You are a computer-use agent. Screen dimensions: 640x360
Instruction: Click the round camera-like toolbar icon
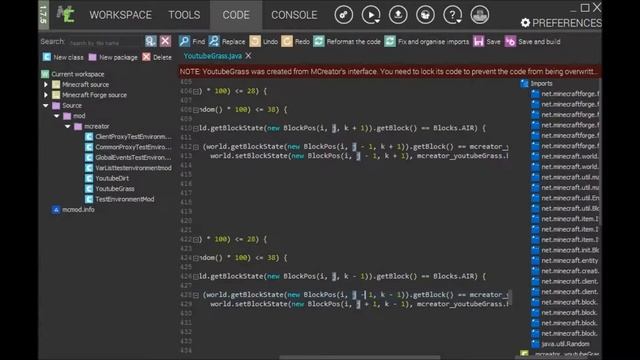coord(425,15)
